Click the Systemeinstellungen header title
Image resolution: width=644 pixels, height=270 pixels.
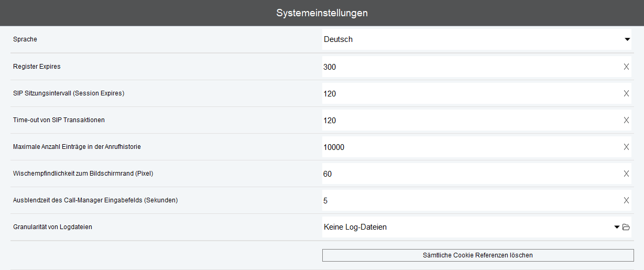(322, 13)
